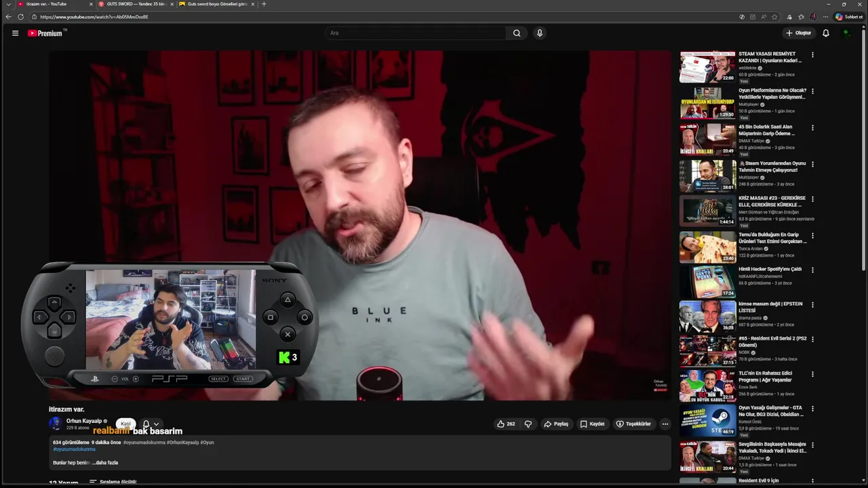This screenshot has height=488, width=868.
Task: Save the video with Kaydet
Action: [x=592, y=424]
